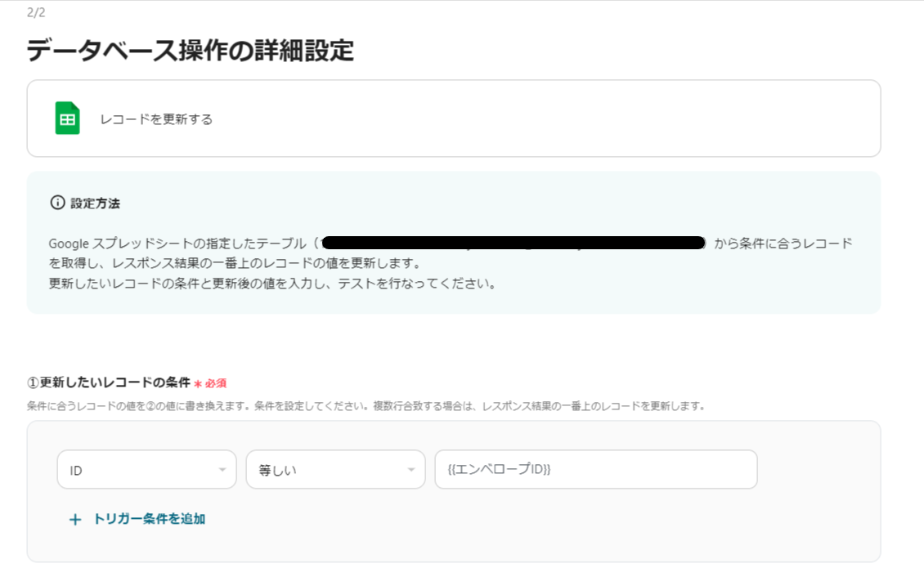
Task: Open the 等しい condition dropdown
Action: click(335, 469)
